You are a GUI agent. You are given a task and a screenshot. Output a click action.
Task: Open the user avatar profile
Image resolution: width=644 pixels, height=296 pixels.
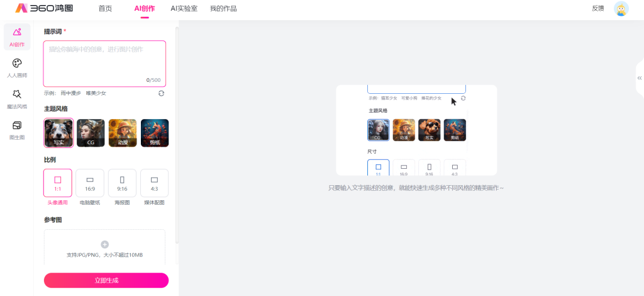pyautogui.click(x=621, y=9)
